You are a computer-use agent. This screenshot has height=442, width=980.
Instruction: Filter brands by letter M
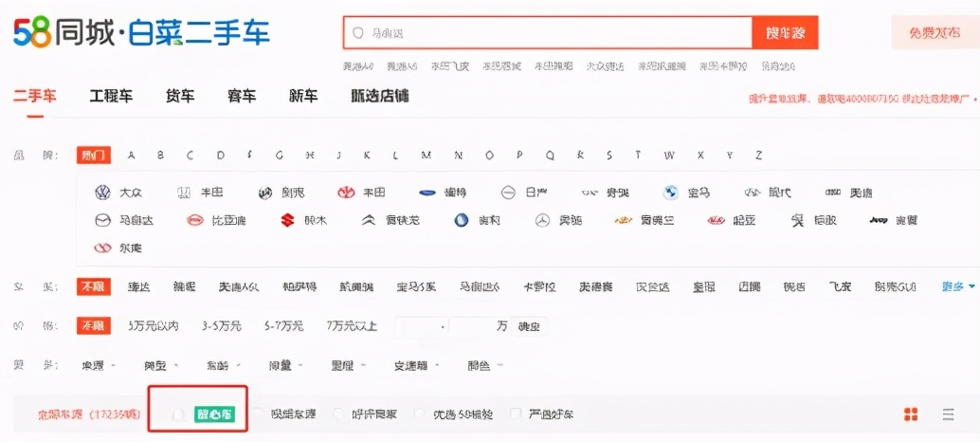click(426, 155)
